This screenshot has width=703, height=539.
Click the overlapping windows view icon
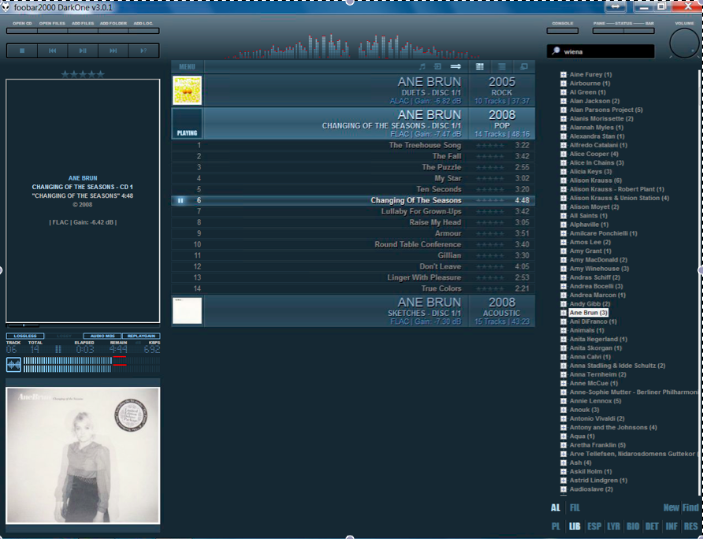[x=523, y=67]
